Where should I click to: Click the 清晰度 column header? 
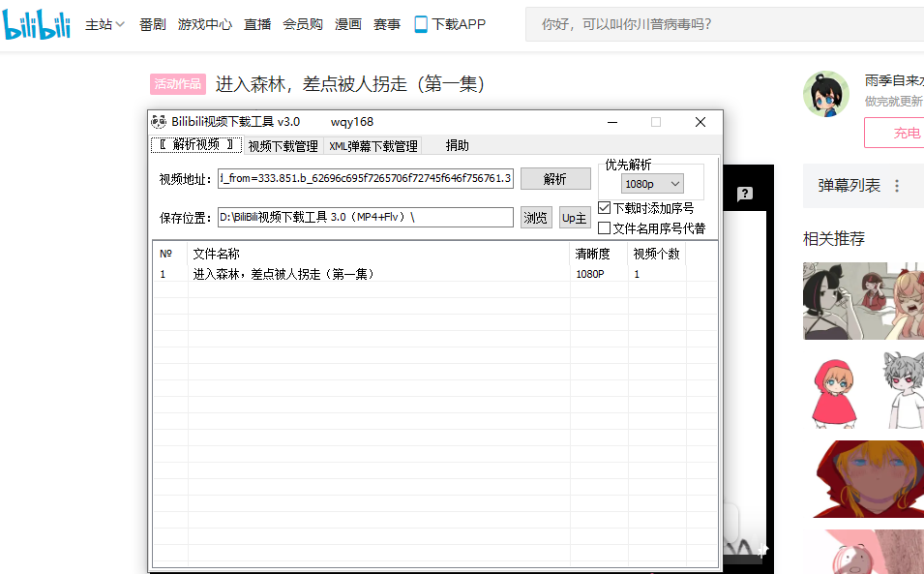point(599,254)
